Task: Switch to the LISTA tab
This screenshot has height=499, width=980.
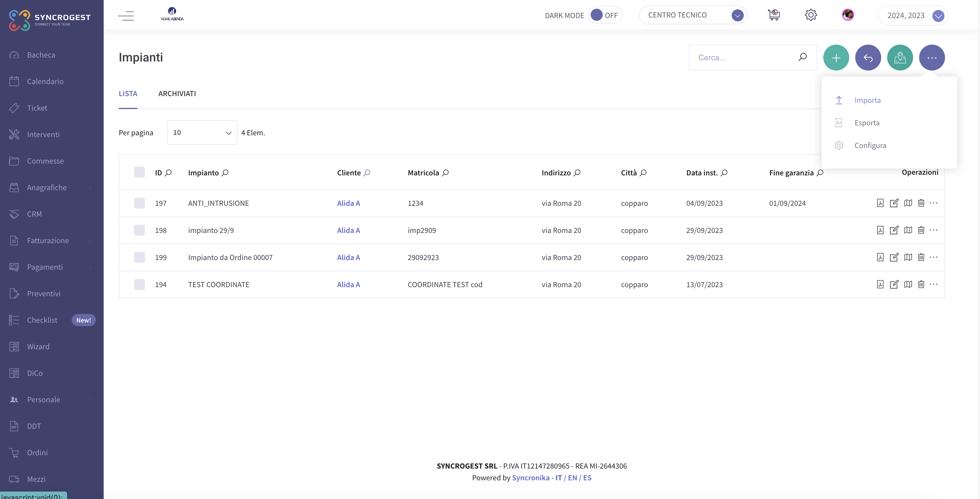Action: [x=128, y=93]
